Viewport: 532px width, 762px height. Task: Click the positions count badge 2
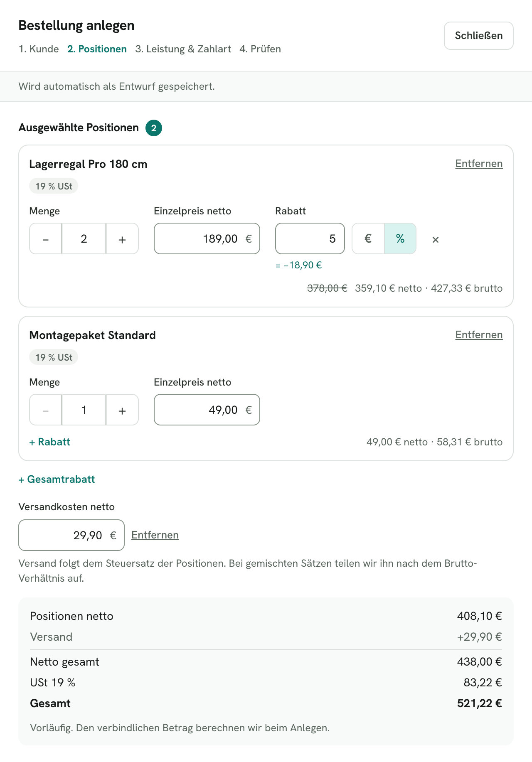point(154,128)
